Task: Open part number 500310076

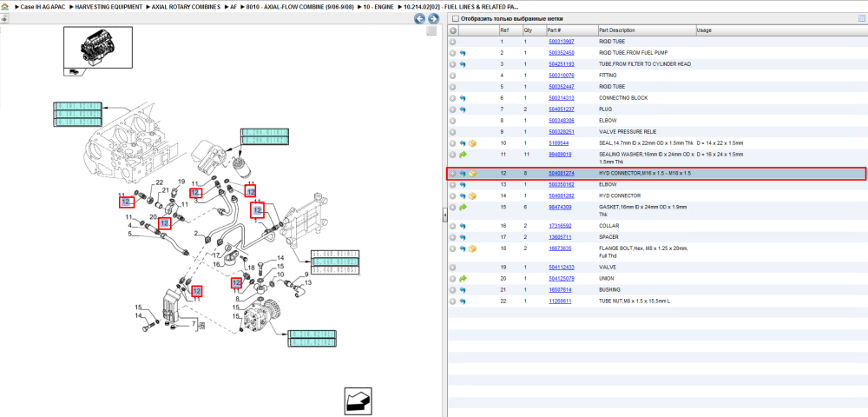Action: 561,76
